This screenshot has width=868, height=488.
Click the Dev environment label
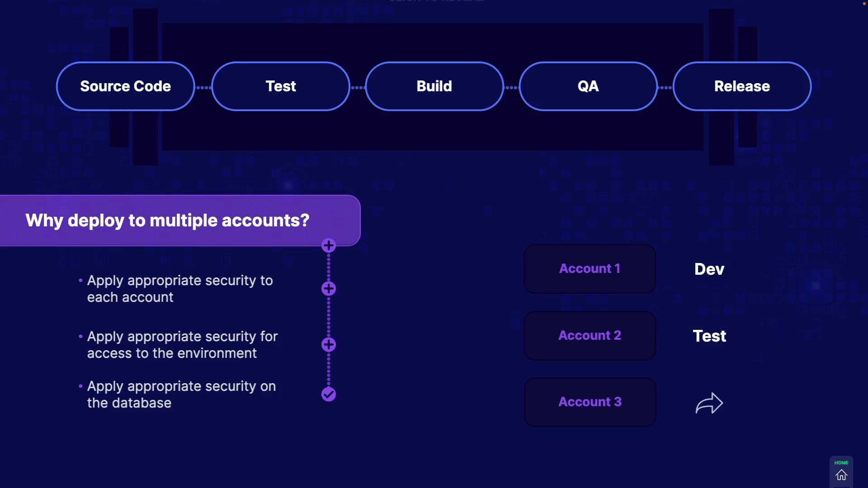click(x=709, y=269)
